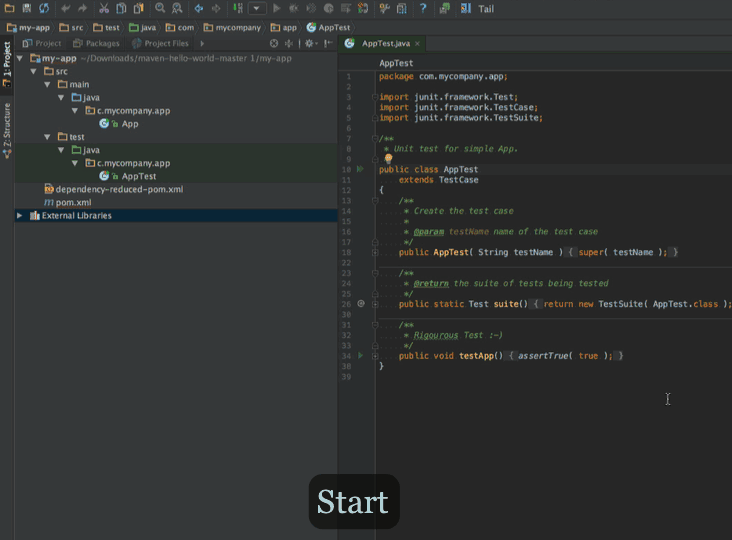Toggle the Z: Structure side tool button
The height and width of the screenshot is (540, 732).
(x=7, y=131)
